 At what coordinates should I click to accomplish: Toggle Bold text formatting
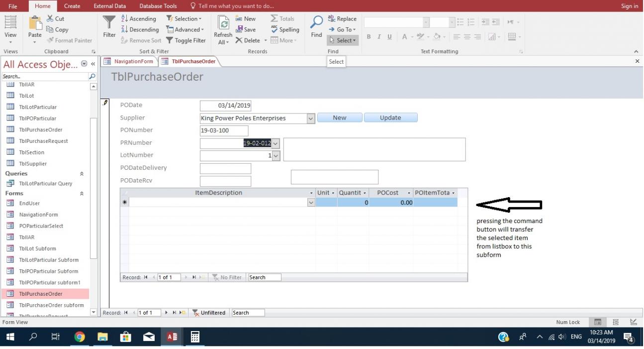[x=369, y=37]
